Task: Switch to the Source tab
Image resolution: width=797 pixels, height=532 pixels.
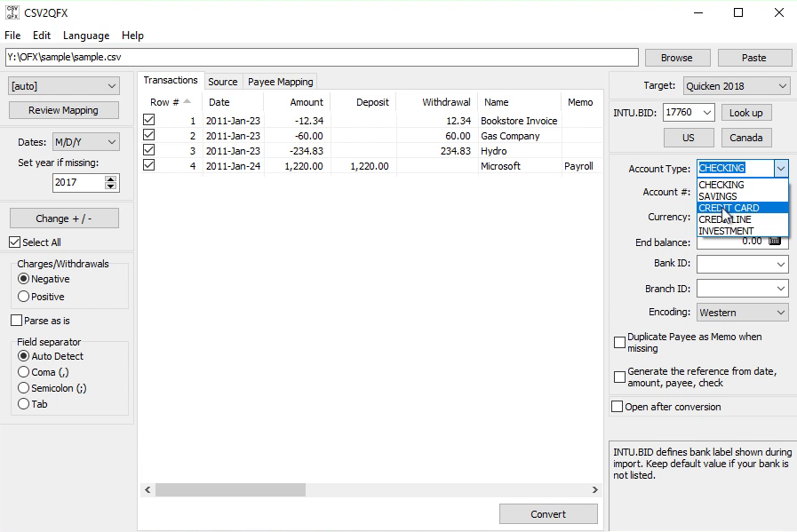Action: pos(223,82)
